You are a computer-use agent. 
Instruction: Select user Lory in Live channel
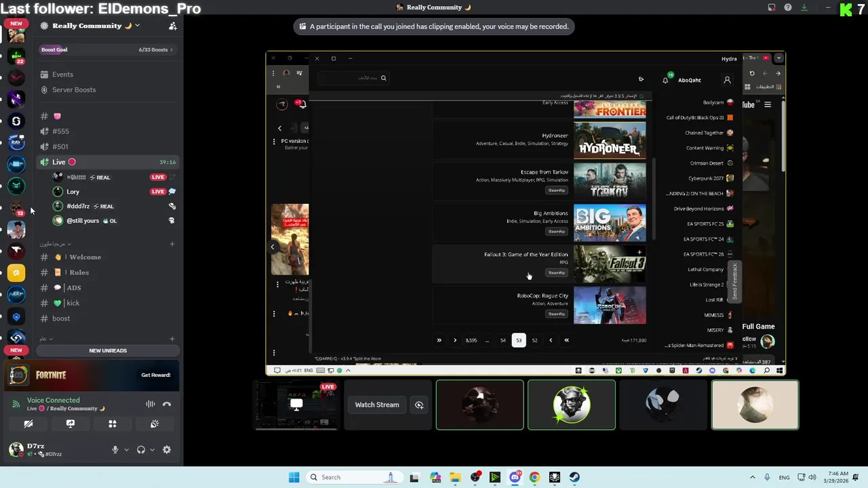[114, 192]
